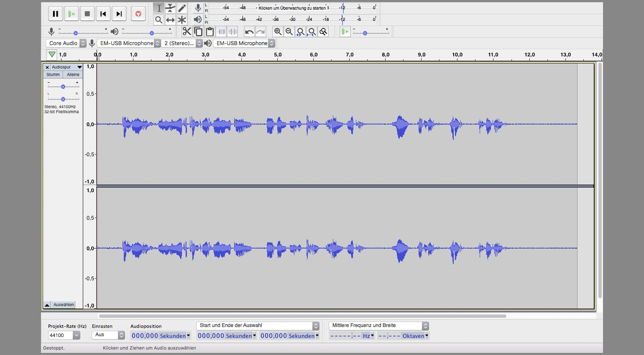Click the green timeline playhead pin
644x355 pixels.
(x=51, y=54)
